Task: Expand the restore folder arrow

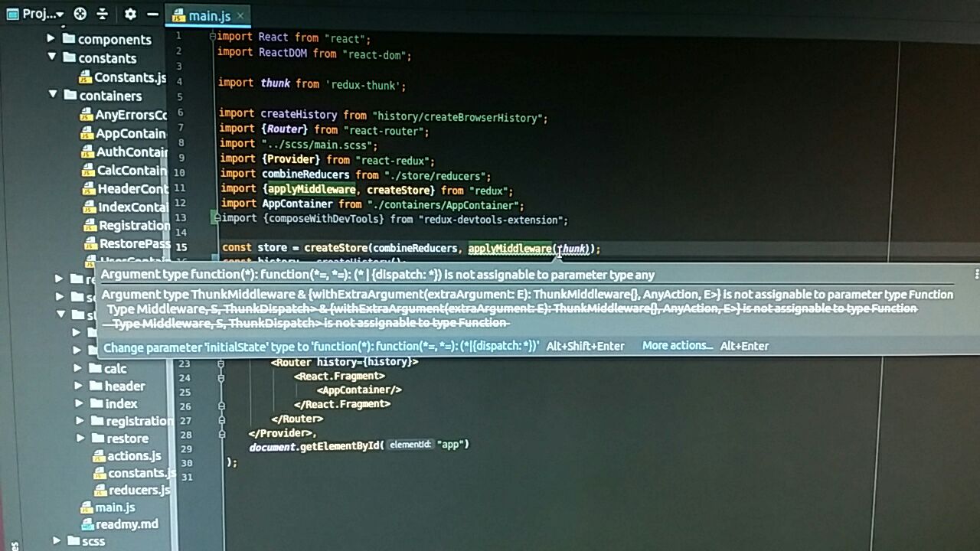Action: click(x=80, y=438)
